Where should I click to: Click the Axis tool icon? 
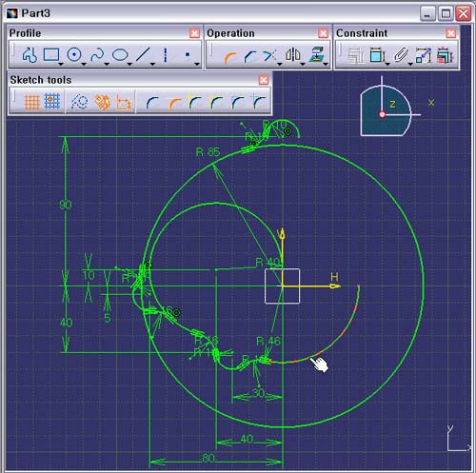point(165,55)
